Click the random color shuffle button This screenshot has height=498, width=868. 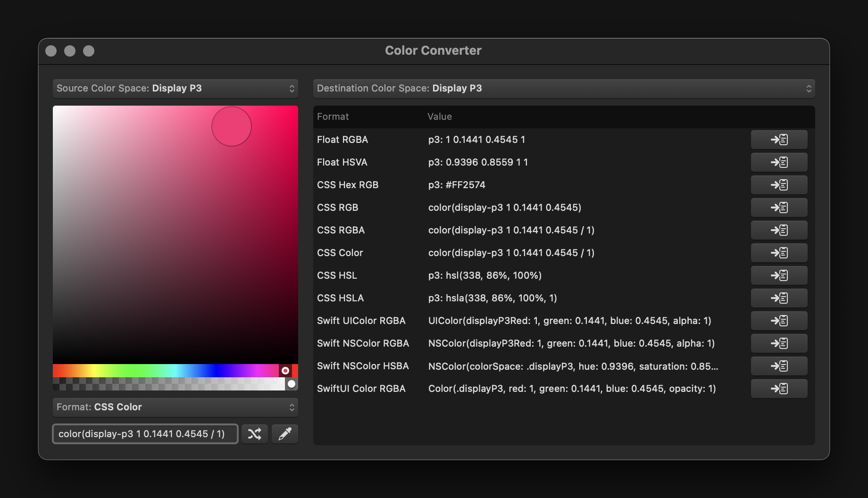(255, 434)
